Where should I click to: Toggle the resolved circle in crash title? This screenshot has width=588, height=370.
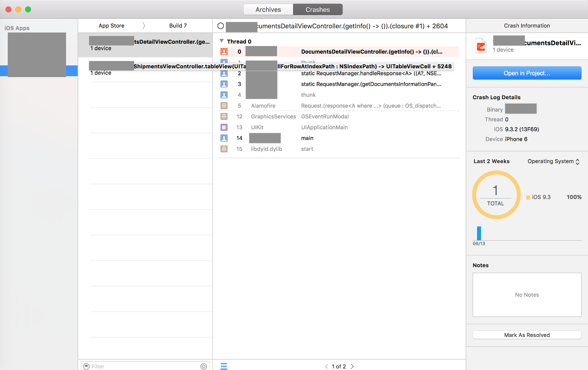pos(220,26)
